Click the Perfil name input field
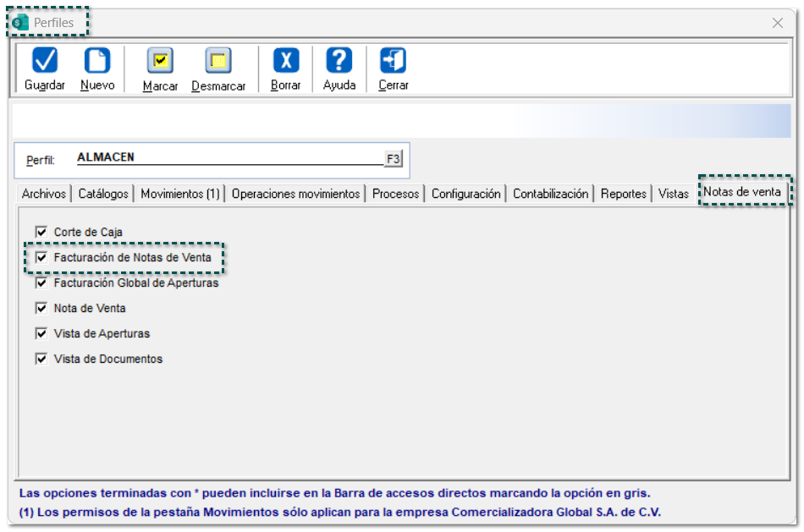This screenshot has height=532, width=804. [x=229, y=157]
